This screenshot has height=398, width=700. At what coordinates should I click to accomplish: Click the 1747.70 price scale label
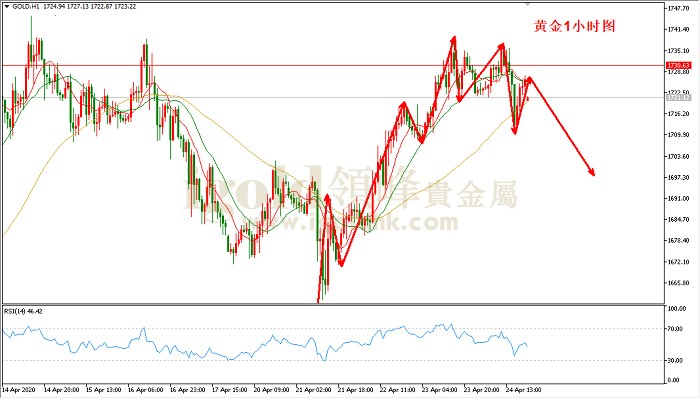tap(678, 8)
